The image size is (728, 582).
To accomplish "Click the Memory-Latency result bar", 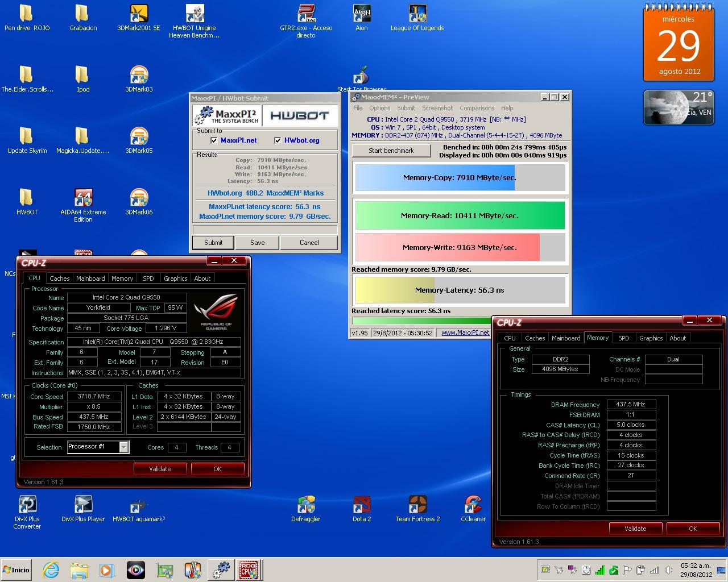I will [460, 290].
